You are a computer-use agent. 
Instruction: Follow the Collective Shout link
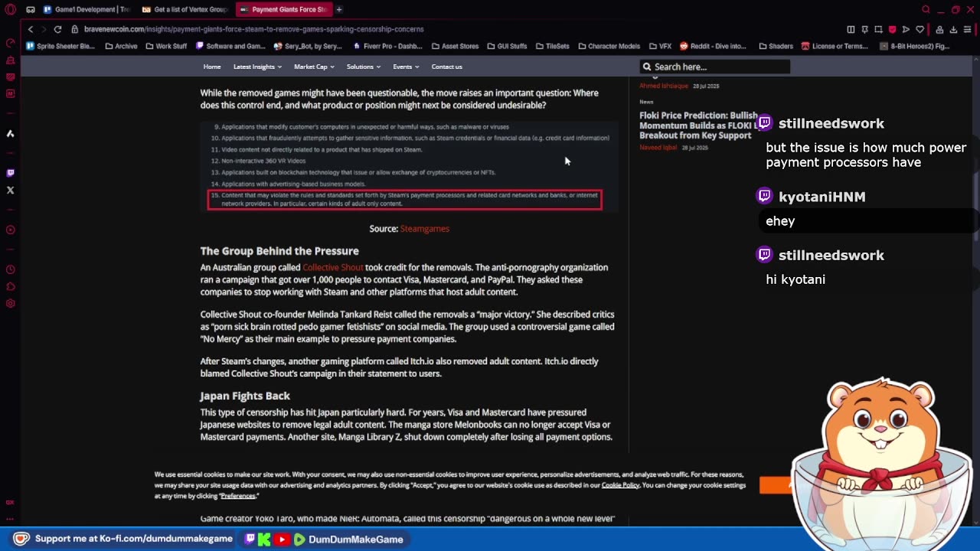[x=332, y=267]
